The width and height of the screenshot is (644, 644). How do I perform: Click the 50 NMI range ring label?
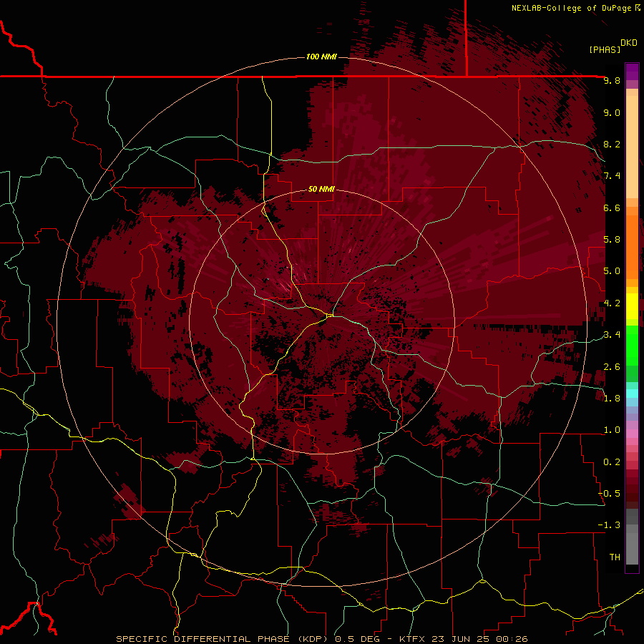point(321,190)
